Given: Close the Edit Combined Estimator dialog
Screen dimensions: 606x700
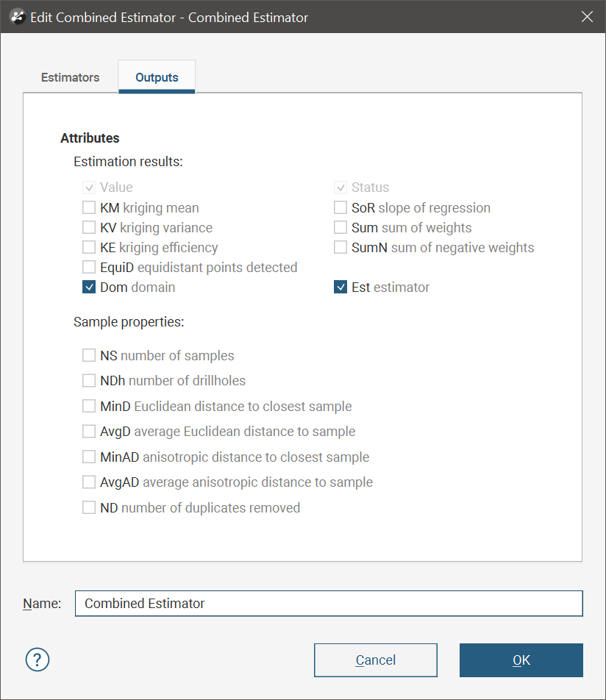Looking at the screenshot, I should 587,17.
